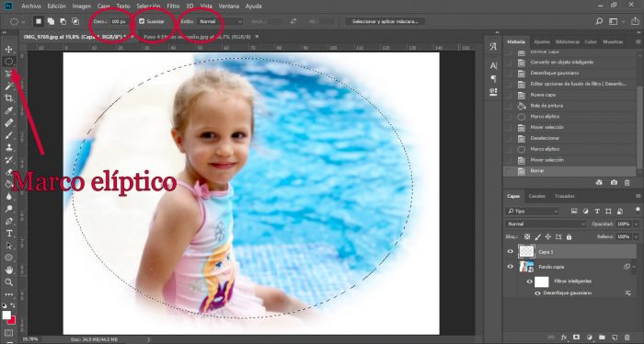The image size is (644, 344).
Task: Delete current history state trash icon
Action: [627, 182]
